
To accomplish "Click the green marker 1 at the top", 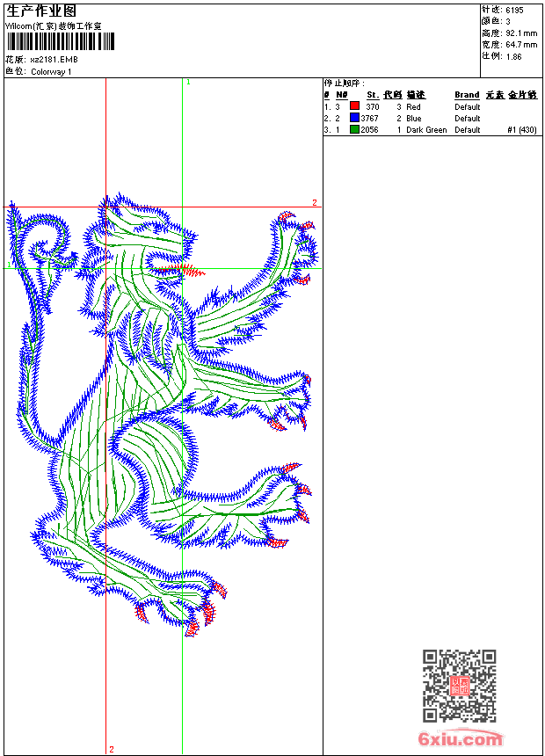I will point(188,82).
